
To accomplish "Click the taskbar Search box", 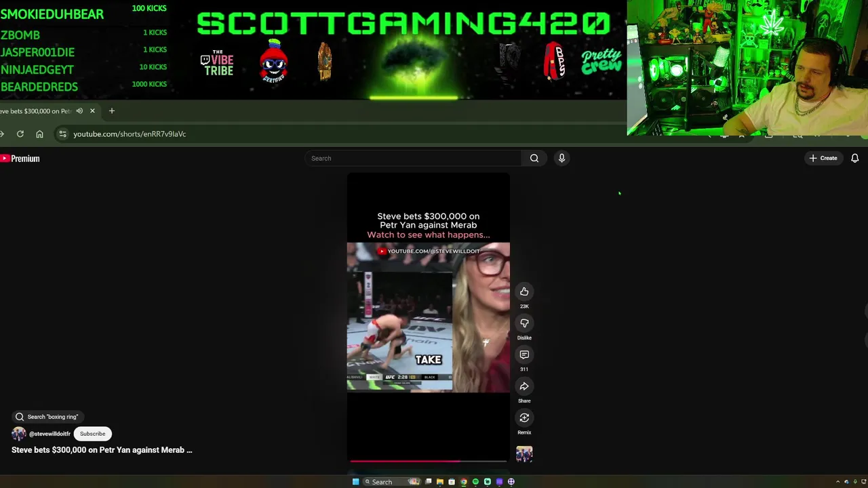I will pyautogui.click(x=393, y=482).
